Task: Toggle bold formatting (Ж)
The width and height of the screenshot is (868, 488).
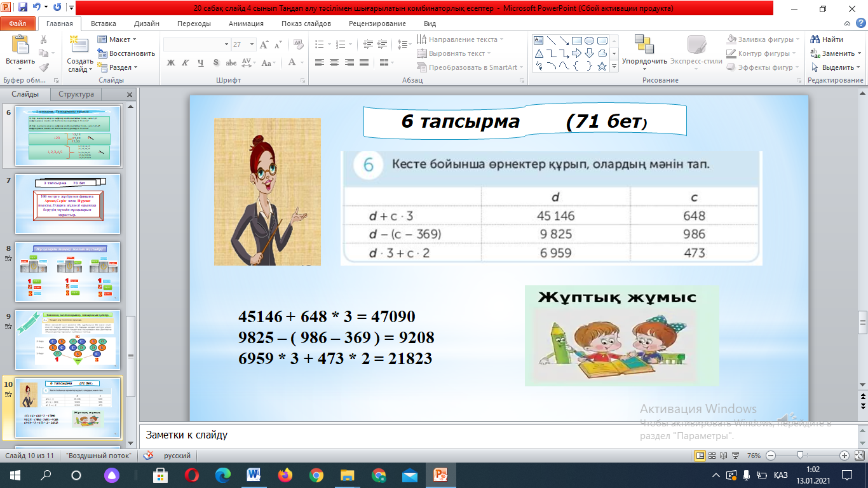Action: point(170,62)
